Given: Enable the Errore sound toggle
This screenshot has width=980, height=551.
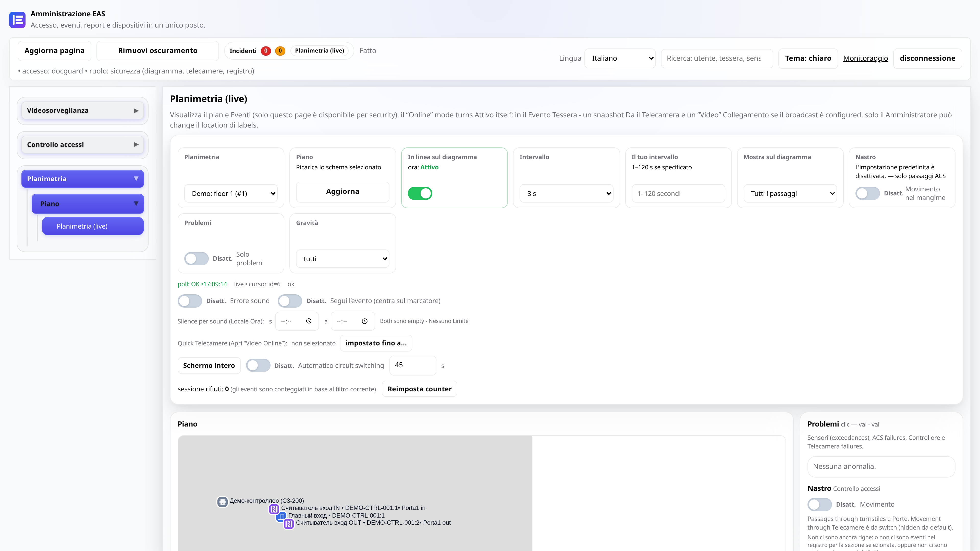Looking at the screenshot, I should (x=190, y=301).
